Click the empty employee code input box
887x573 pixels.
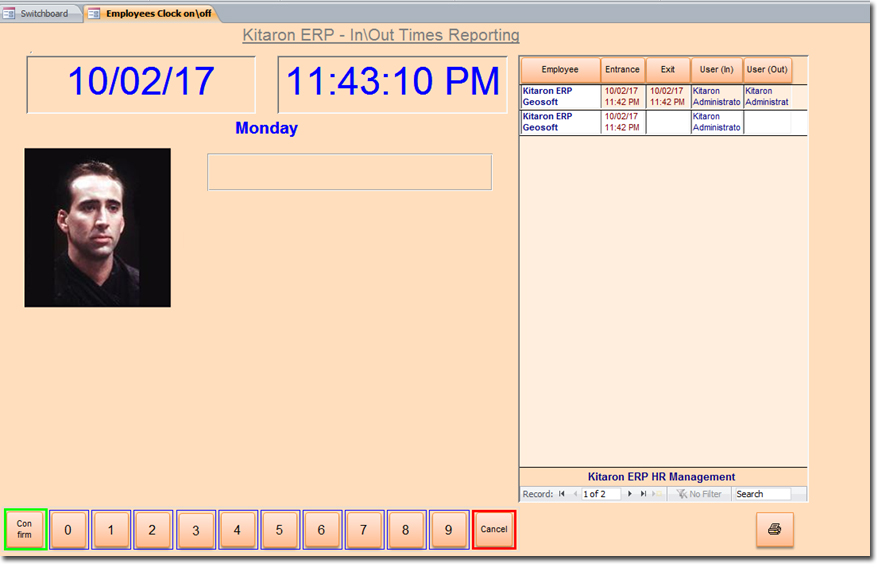click(350, 172)
